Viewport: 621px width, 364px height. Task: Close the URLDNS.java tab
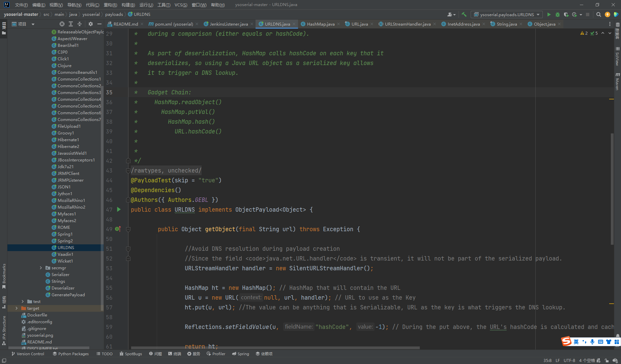click(294, 24)
